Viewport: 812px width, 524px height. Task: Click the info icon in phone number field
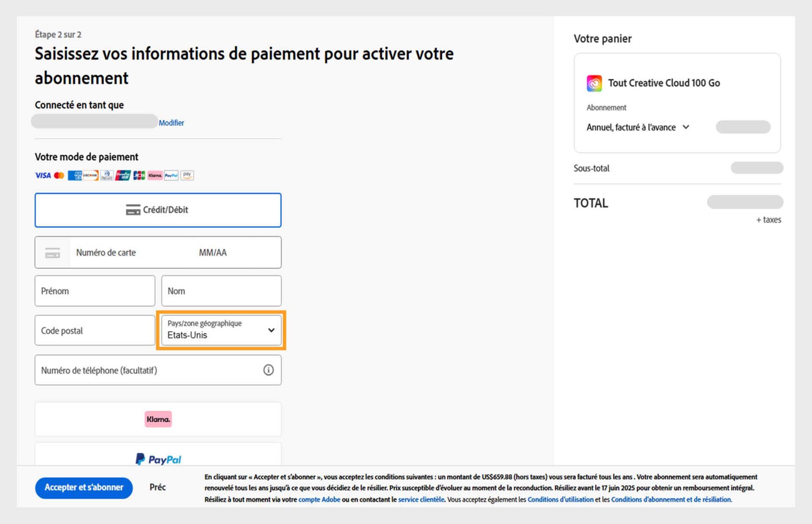269,370
